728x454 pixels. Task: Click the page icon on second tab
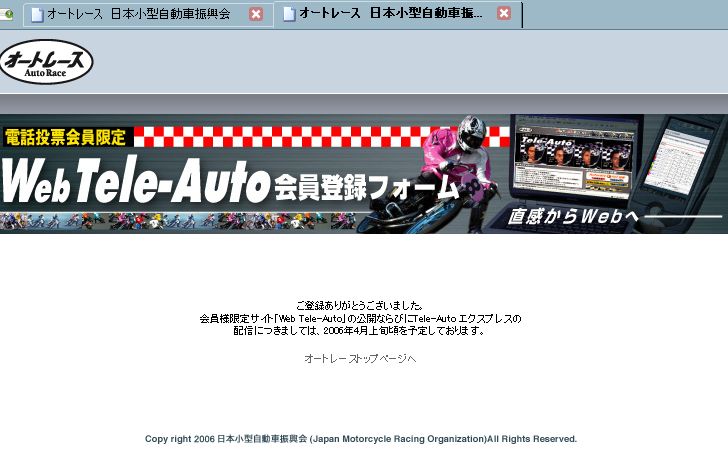[289, 14]
